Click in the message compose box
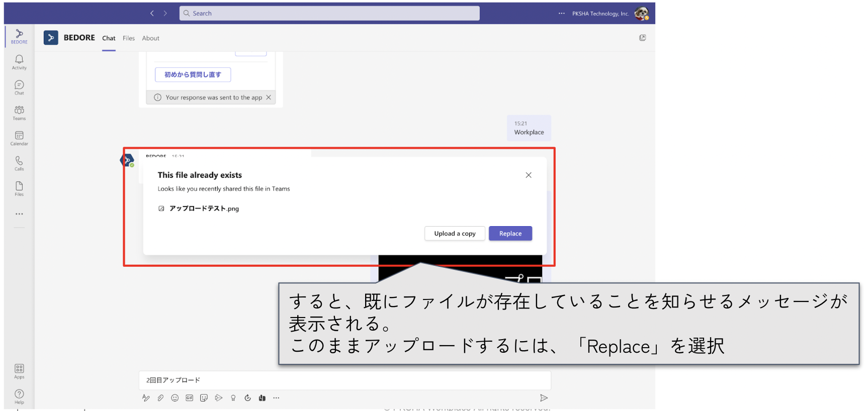The width and height of the screenshot is (868, 411). (x=345, y=380)
